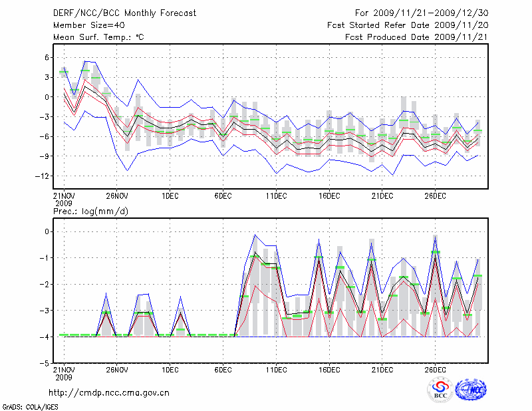Image resolution: width=532 pixels, height=411 pixels.
Task: Click the NCC globe logo
Action: [470, 390]
